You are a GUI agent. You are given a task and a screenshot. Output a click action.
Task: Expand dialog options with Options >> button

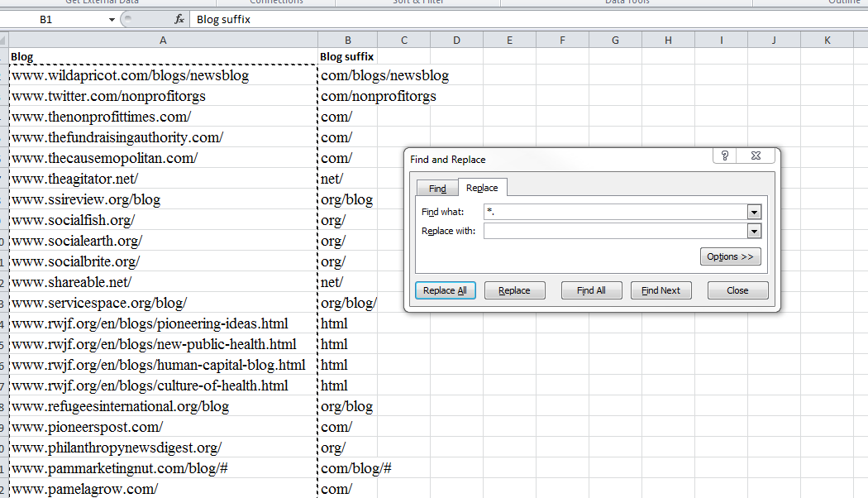coord(730,256)
